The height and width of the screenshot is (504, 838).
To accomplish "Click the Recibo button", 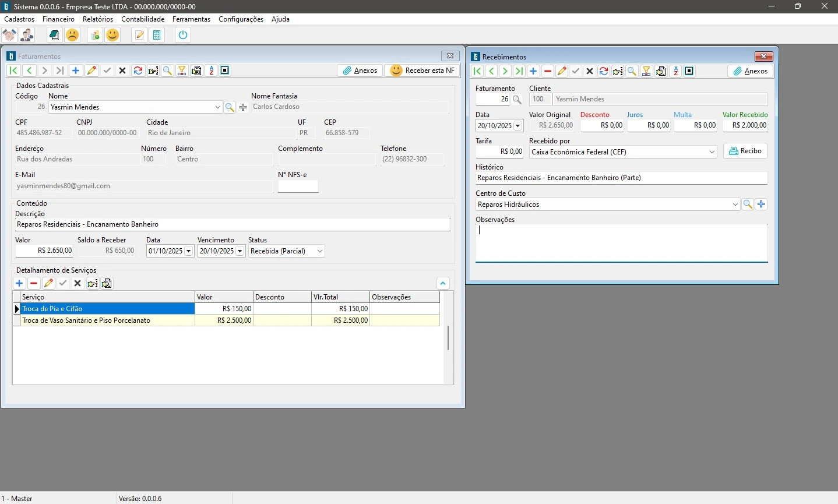I will [745, 151].
